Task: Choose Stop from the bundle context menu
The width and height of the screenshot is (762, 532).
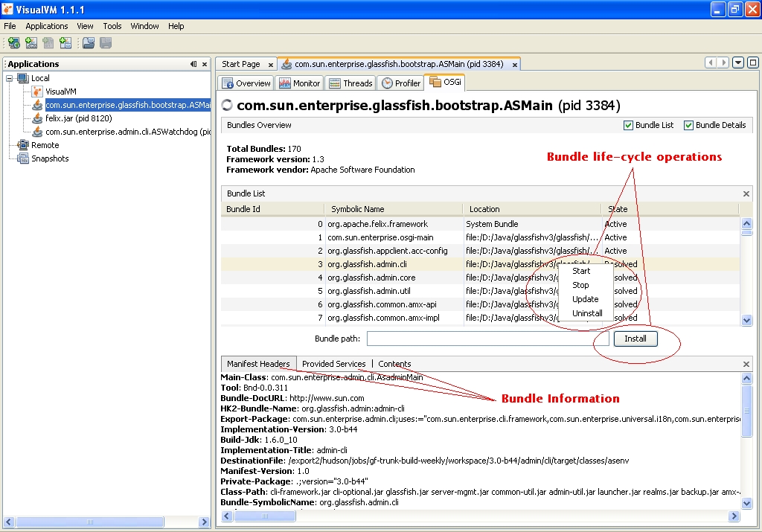Action: coord(580,285)
